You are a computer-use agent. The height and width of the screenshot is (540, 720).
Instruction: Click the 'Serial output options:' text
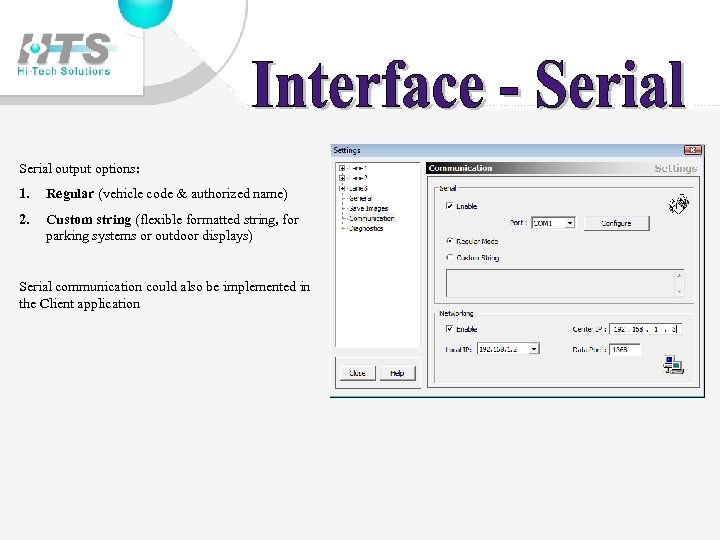tap(79, 169)
